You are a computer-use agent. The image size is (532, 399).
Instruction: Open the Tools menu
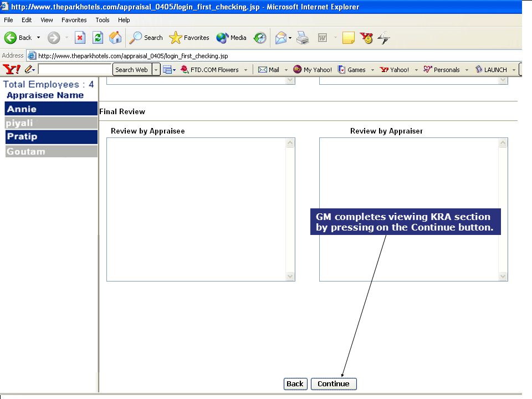click(102, 20)
